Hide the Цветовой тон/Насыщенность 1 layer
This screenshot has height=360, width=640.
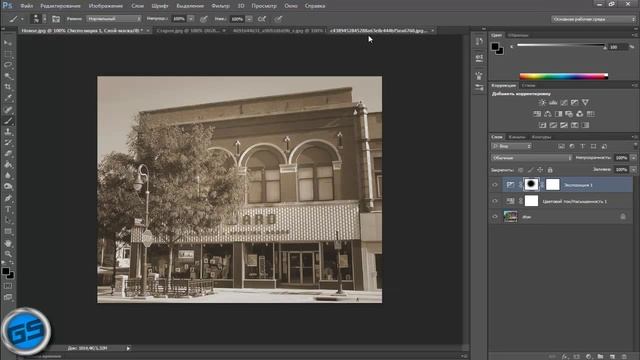point(495,201)
